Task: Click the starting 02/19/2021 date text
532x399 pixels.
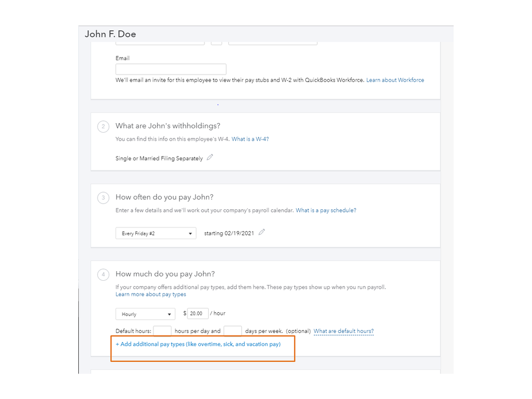Action: 229,233
